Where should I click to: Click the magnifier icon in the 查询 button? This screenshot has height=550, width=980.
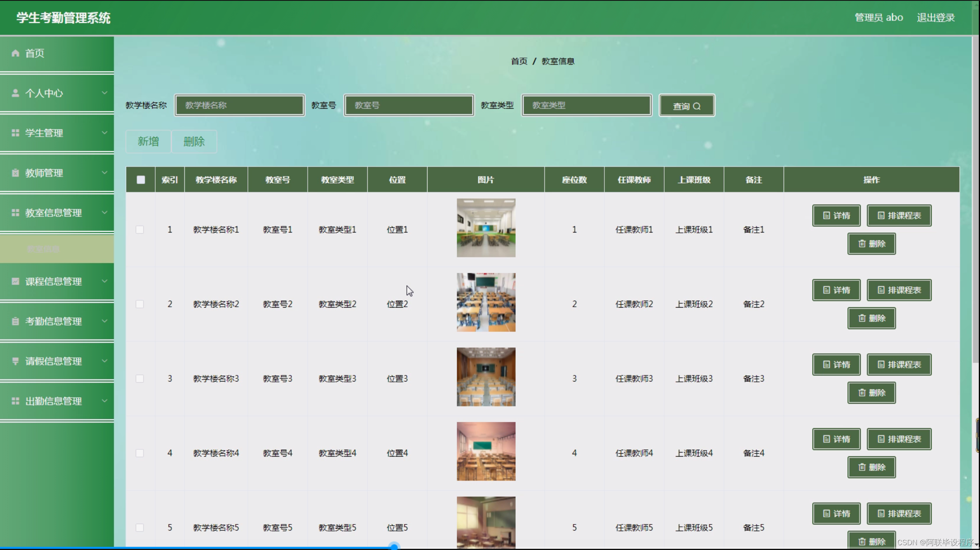697,106
